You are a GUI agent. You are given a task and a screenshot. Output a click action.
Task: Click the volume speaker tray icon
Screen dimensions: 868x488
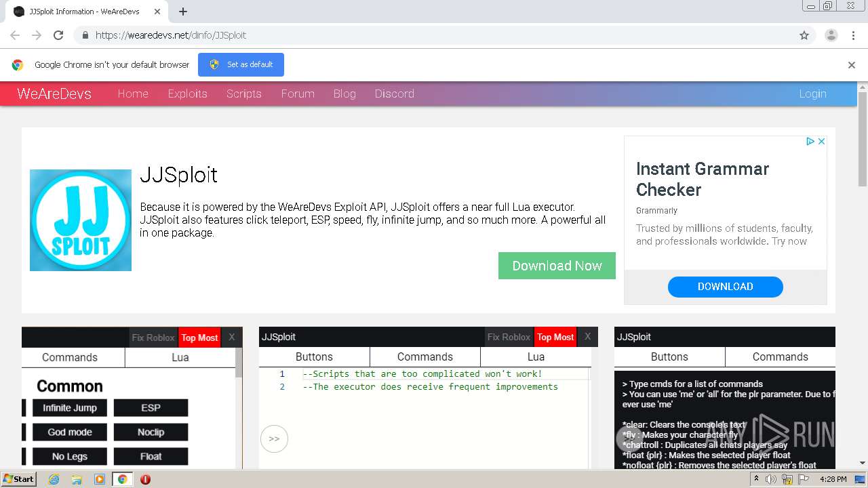coord(771,479)
